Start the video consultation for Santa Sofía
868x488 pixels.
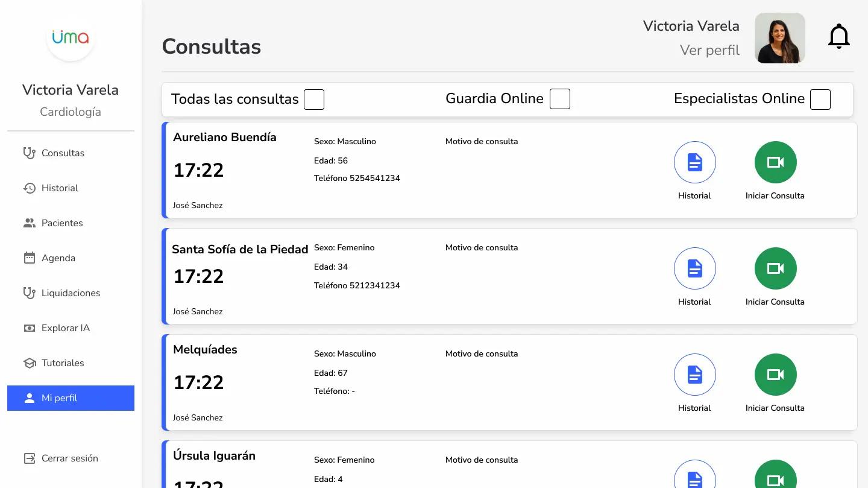776,268
